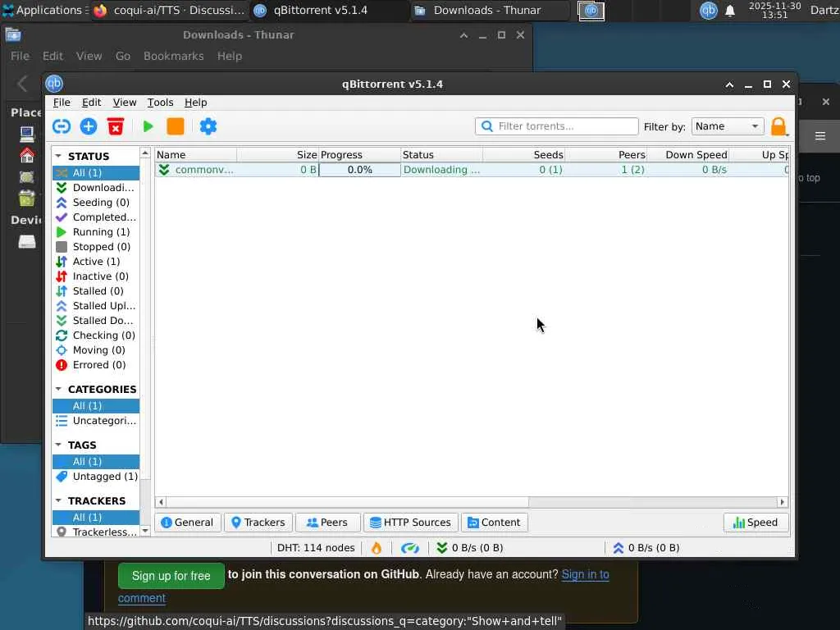The image size is (840, 630).
Task: Sort by the Down Speed column header
Action: [688, 155]
